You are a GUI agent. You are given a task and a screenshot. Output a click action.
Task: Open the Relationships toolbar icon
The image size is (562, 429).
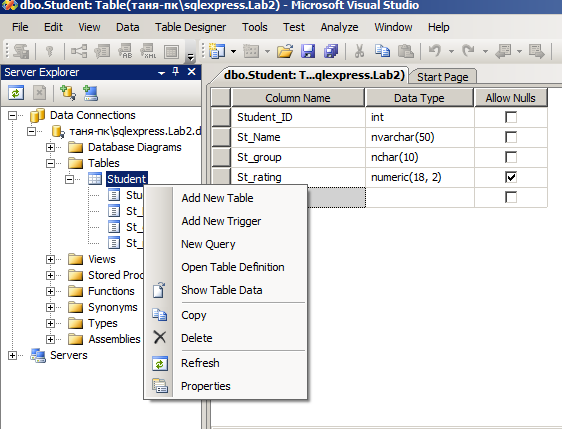[x=79, y=51]
